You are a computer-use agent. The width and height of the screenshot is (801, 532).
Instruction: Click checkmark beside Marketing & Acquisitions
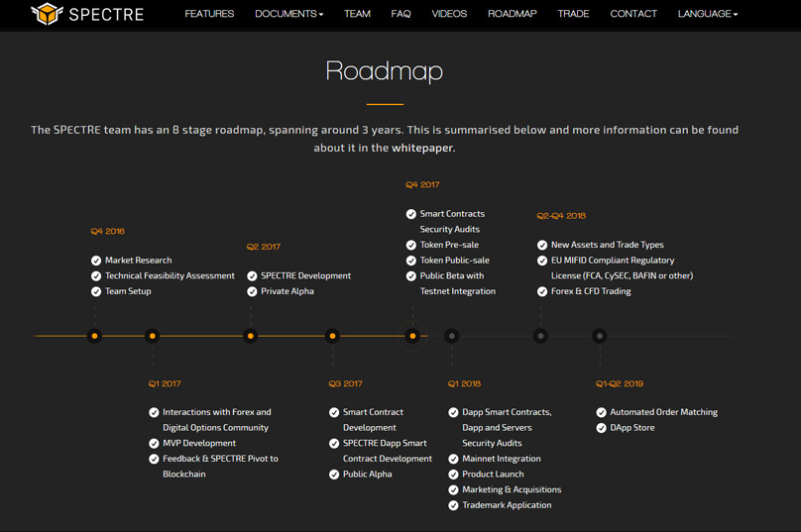click(x=453, y=490)
